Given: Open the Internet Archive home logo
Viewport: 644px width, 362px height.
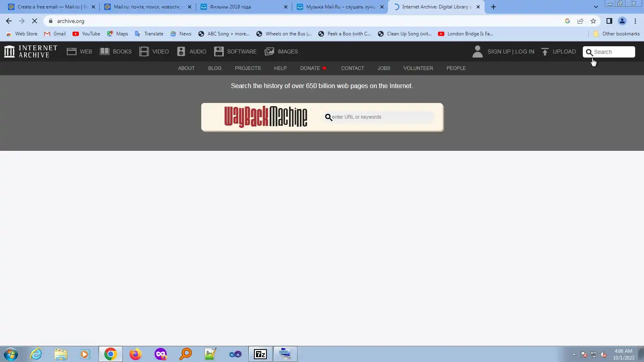Looking at the screenshot, I should (x=31, y=51).
